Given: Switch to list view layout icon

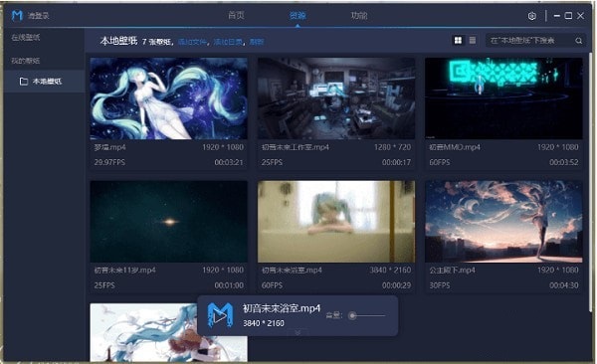Looking at the screenshot, I should (473, 41).
